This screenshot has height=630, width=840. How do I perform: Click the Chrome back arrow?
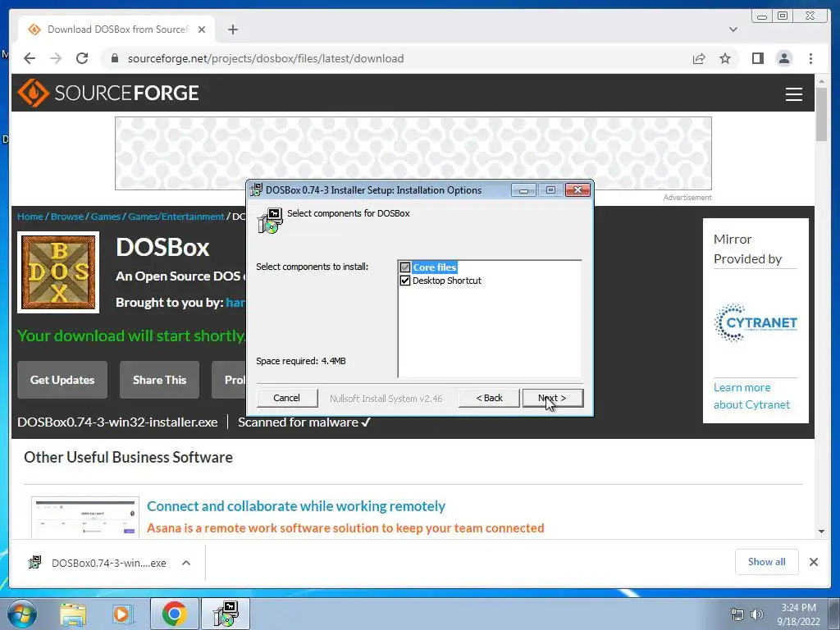pyautogui.click(x=30, y=58)
